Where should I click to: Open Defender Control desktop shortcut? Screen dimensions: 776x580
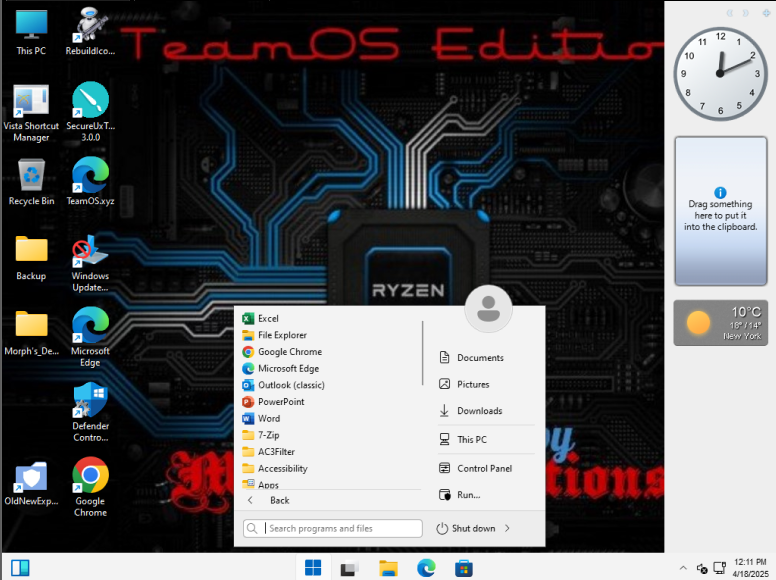click(x=90, y=413)
